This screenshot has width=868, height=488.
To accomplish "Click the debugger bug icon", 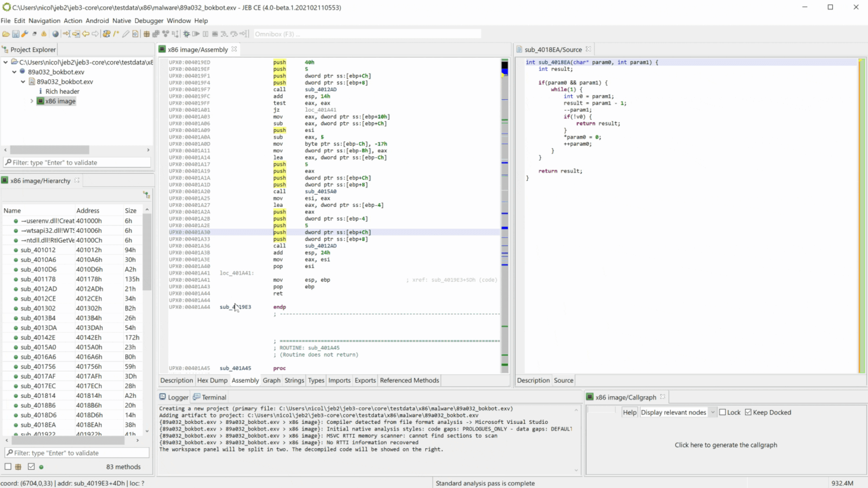I will [x=187, y=34].
